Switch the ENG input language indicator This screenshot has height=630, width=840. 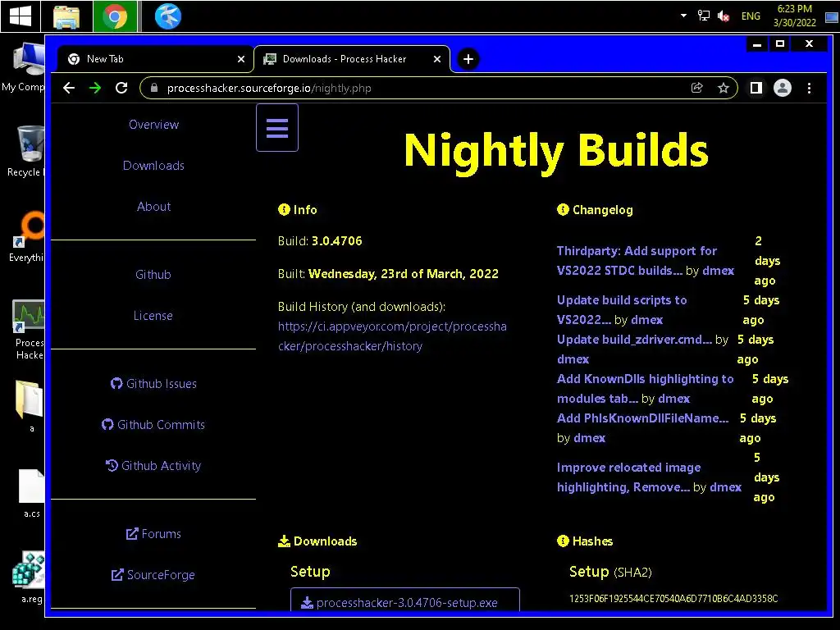click(751, 16)
